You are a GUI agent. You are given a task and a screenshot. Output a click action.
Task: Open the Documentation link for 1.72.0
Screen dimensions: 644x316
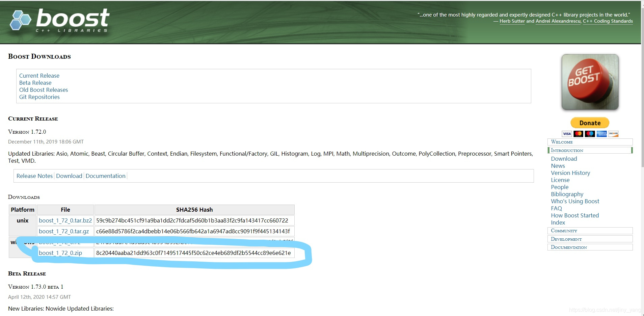[106, 176]
